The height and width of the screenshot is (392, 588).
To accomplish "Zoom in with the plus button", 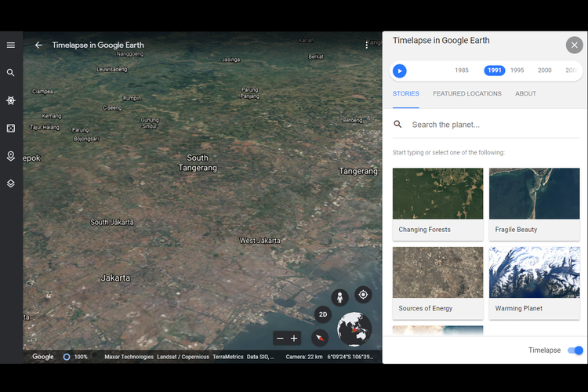I will (x=295, y=338).
